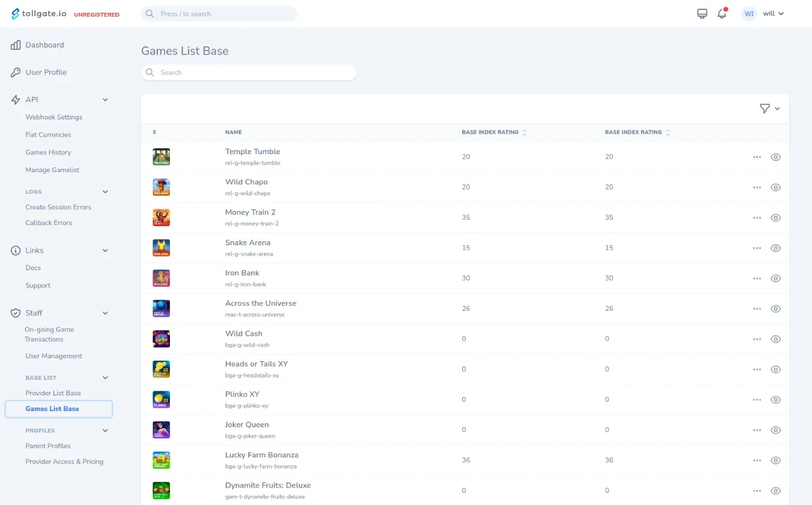Open the table filter funnel icon
The width and height of the screenshot is (812, 505).
tap(765, 108)
